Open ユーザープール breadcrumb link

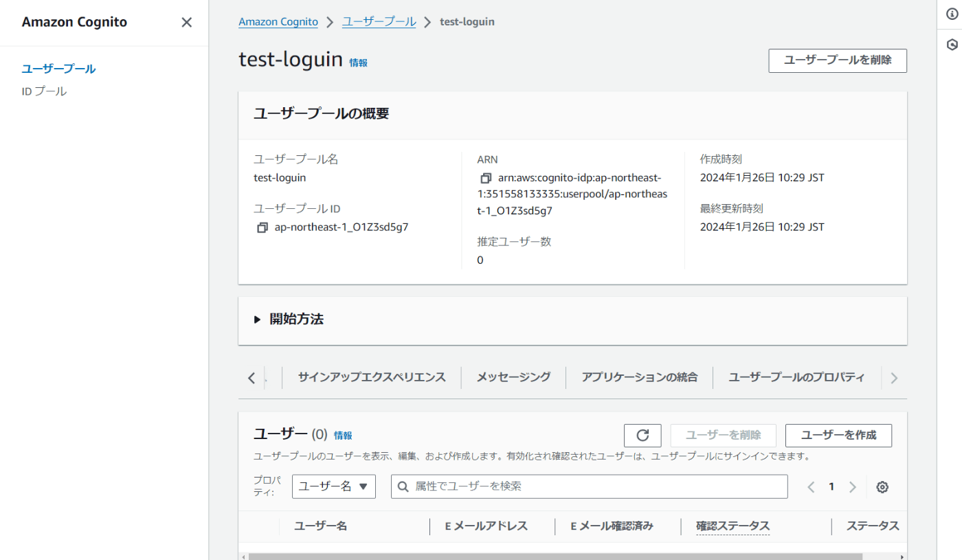click(x=379, y=22)
